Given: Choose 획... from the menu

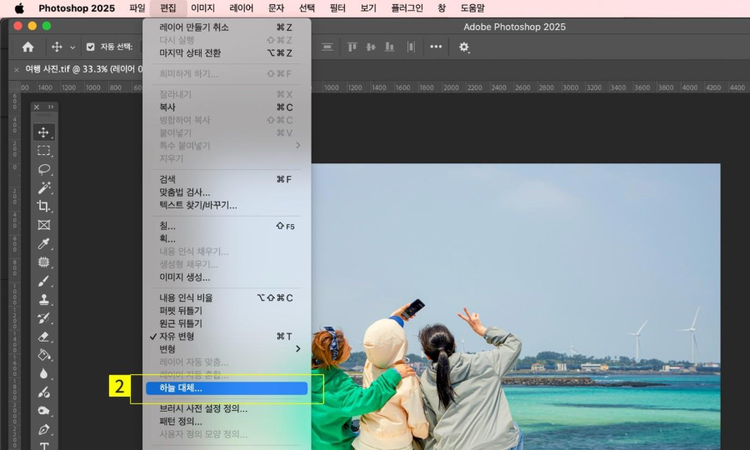Looking at the screenshot, I should (226, 239).
